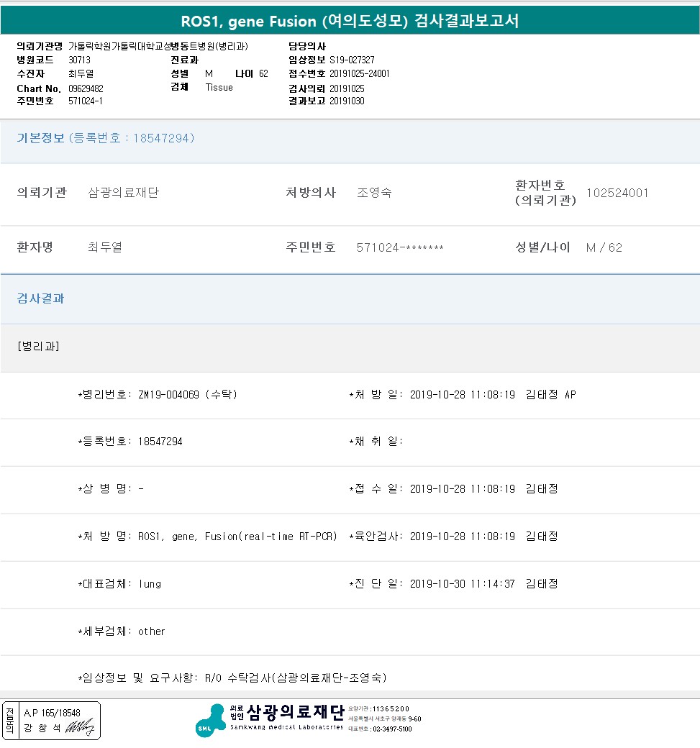Click the 병원코드 value 30713
700x748 pixels.
click(x=79, y=60)
